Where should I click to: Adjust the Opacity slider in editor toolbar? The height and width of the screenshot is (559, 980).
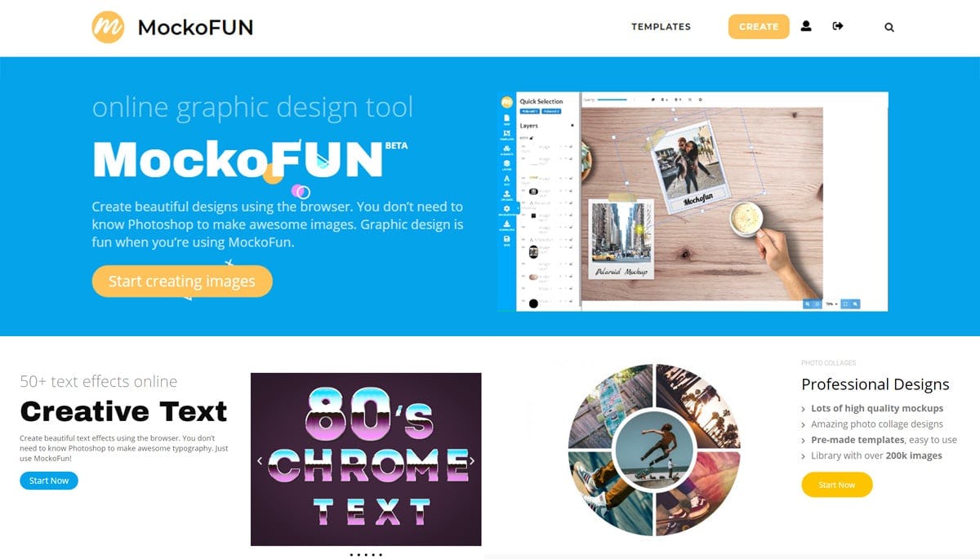point(612,100)
